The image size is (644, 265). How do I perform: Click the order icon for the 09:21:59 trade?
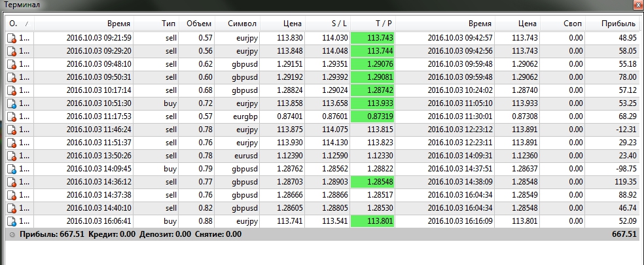(12, 38)
